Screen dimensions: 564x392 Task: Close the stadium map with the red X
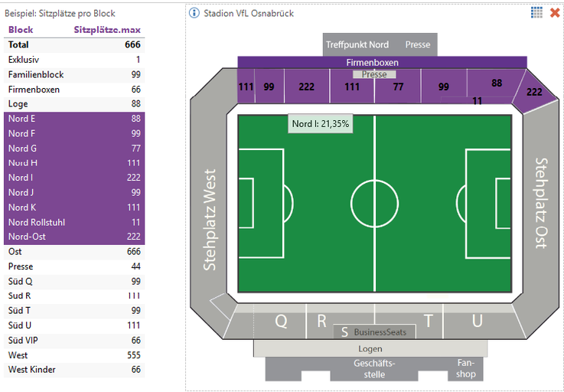pyautogui.click(x=555, y=13)
